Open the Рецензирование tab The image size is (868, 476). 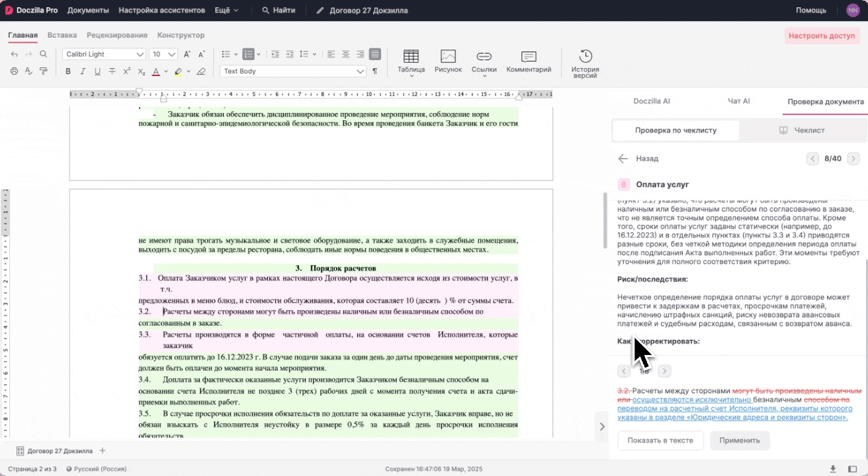[117, 35]
